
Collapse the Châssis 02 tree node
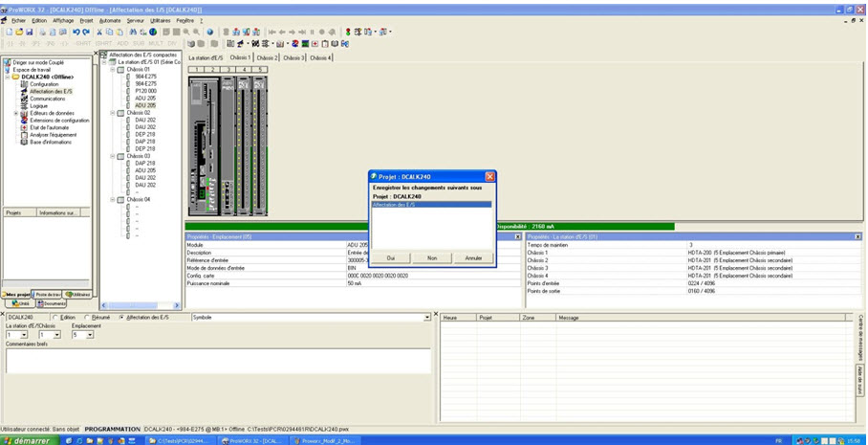[x=113, y=113]
